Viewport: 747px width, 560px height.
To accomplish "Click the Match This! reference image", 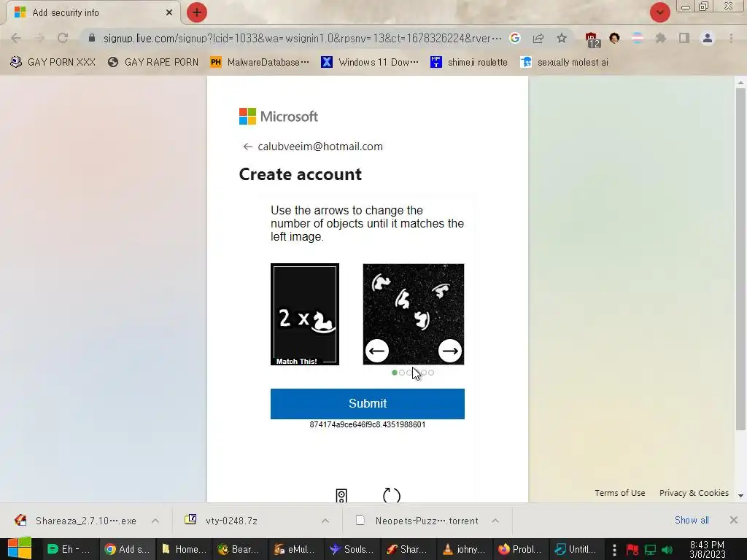I will pyautogui.click(x=305, y=314).
